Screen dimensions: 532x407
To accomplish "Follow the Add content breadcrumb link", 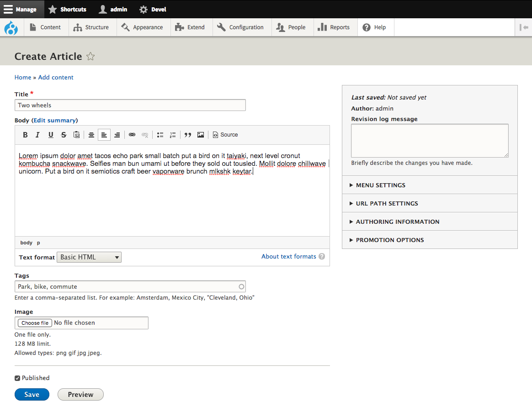I will [x=56, y=77].
